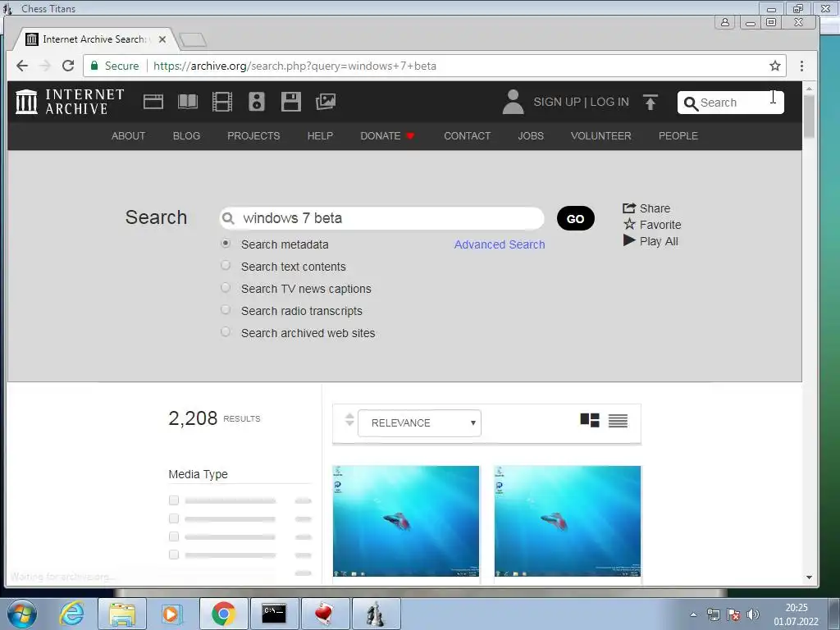The image size is (840, 630).
Task: Open the Advanced Search link
Action: tap(500, 244)
